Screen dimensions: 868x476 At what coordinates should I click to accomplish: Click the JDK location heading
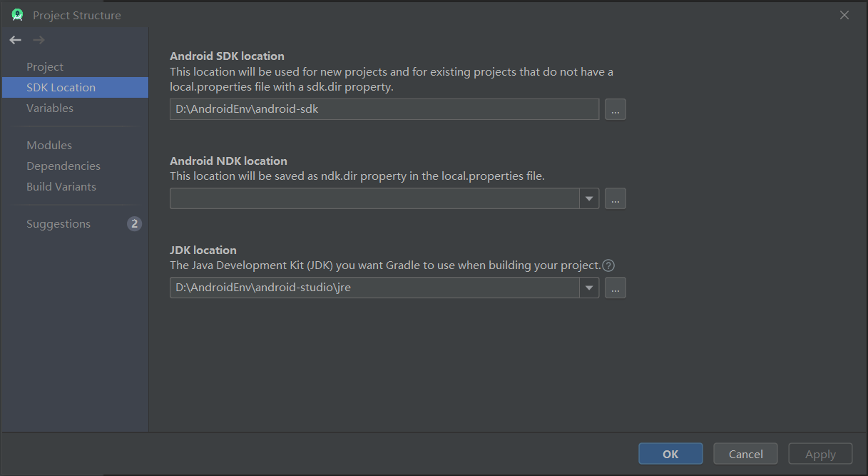[x=203, y=250]
